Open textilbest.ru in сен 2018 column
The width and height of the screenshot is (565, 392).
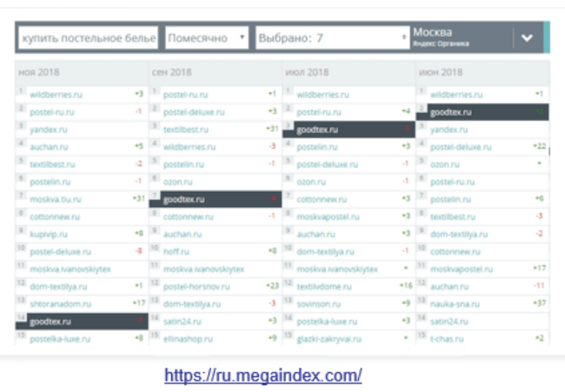click(186, 130)
